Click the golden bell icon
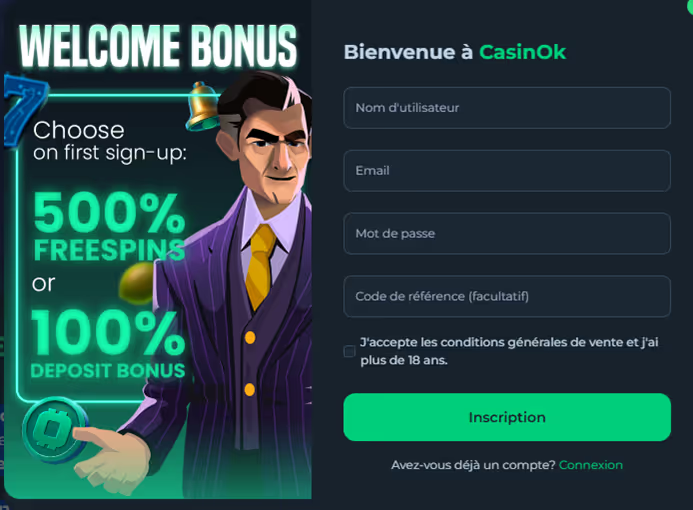This screenshot has height=510, width=693. pos(202,106)
